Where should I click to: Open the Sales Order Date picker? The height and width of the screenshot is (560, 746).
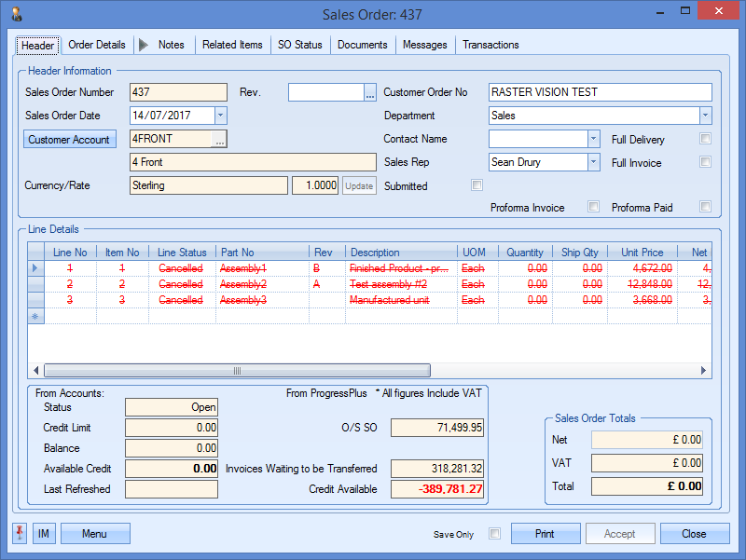coord(220,116)
